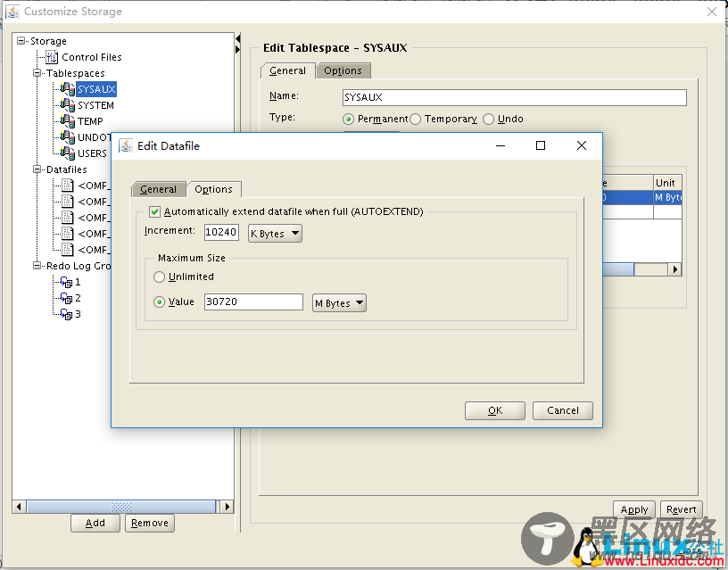Open Options tab of Edit Tablespace
728x570 pixels.
coord(343,70)
